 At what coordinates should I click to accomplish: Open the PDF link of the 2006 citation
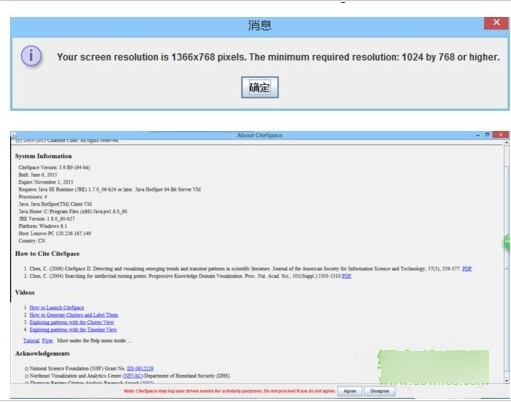click(x=467, y=269)
